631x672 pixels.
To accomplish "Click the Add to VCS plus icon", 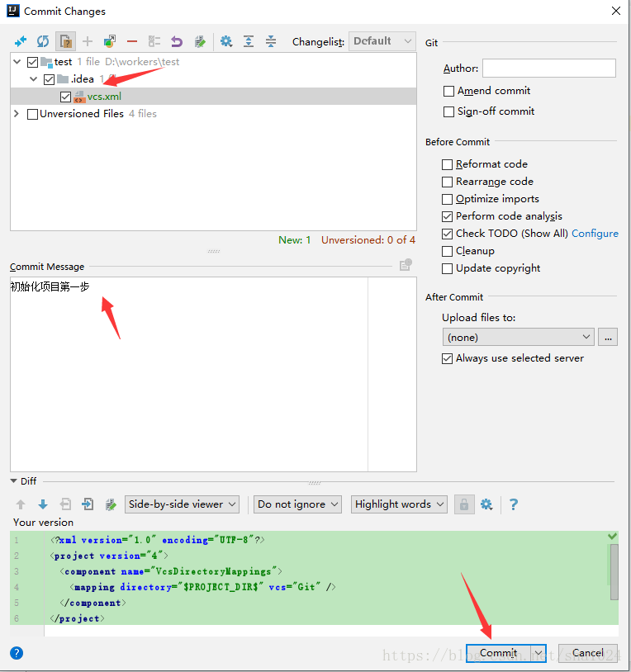I will coord(88,41).
